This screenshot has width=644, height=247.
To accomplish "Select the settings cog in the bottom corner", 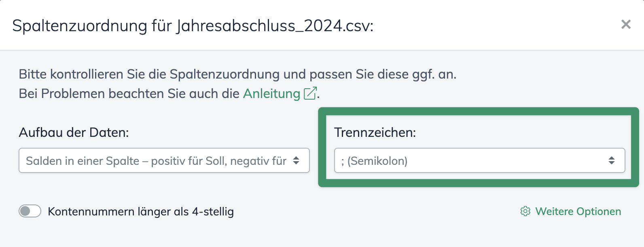I will [x=525, y=211].
